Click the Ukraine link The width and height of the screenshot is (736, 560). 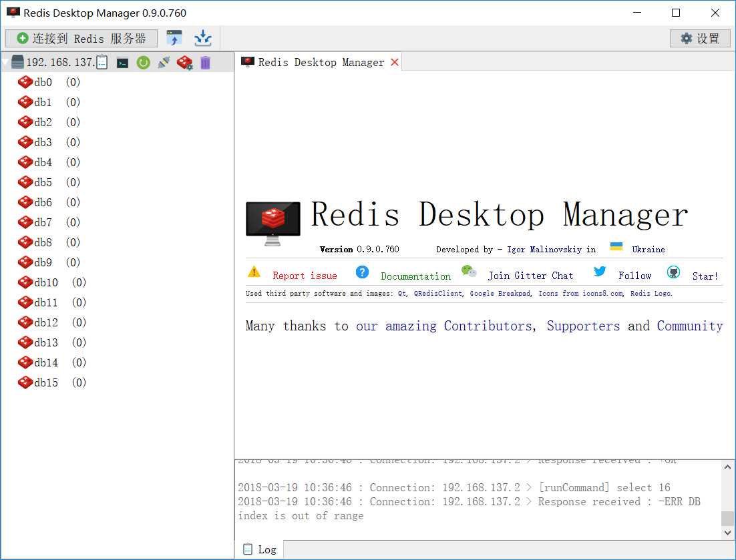click(649, 250)
